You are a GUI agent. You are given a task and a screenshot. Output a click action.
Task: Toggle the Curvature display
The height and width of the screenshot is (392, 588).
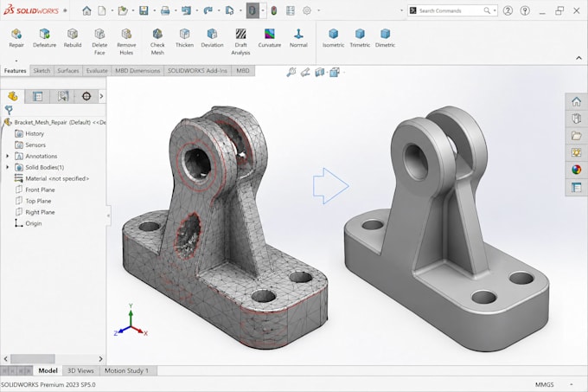click(269, 34)
